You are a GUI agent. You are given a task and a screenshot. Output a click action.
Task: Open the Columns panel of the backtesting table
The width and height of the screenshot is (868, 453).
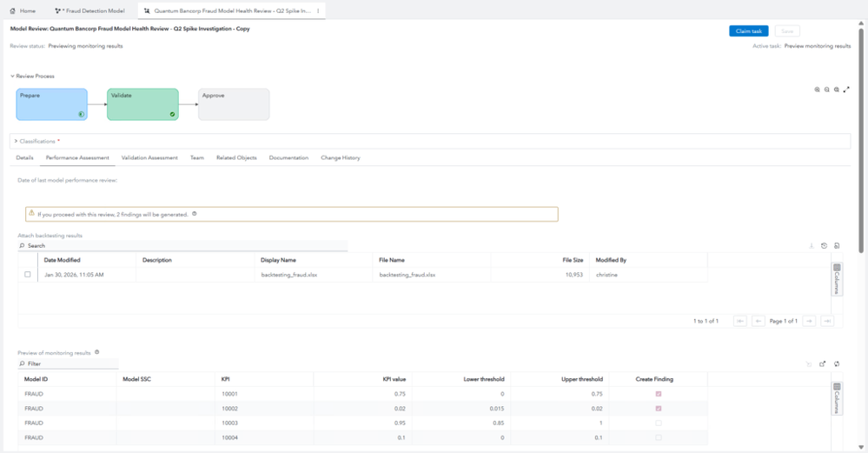pos(837,279)
